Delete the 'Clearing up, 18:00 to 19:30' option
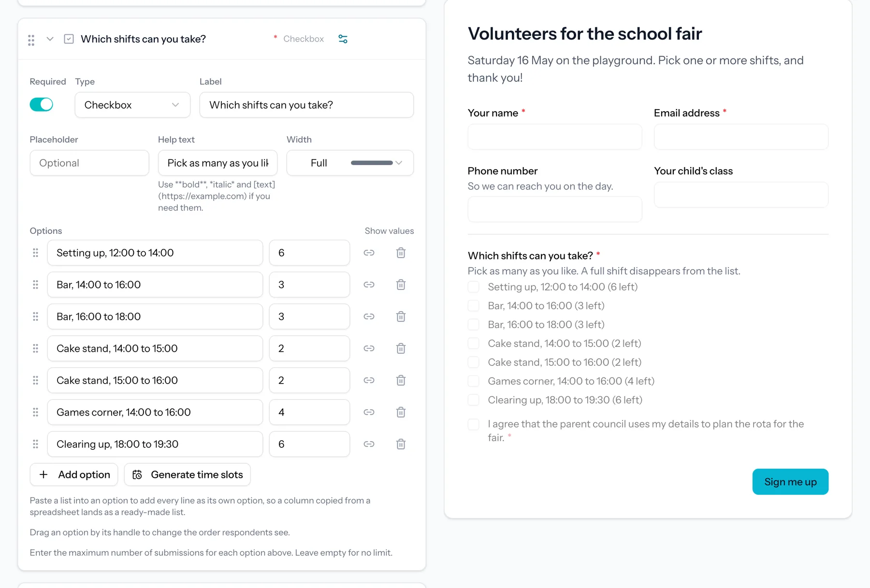870x588 pixels. tap(401, 444)
